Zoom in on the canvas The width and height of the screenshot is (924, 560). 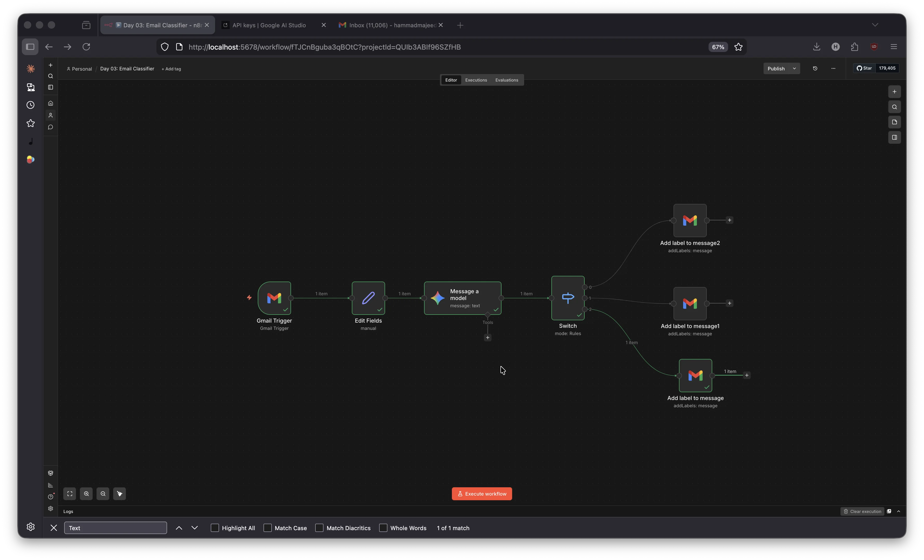click(x=86, y=494)
